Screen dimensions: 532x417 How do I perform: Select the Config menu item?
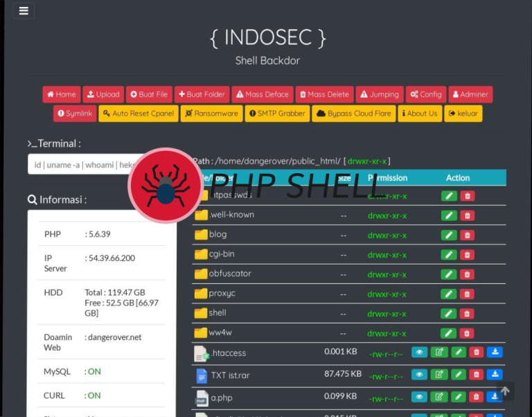click(x=425, y=94)
